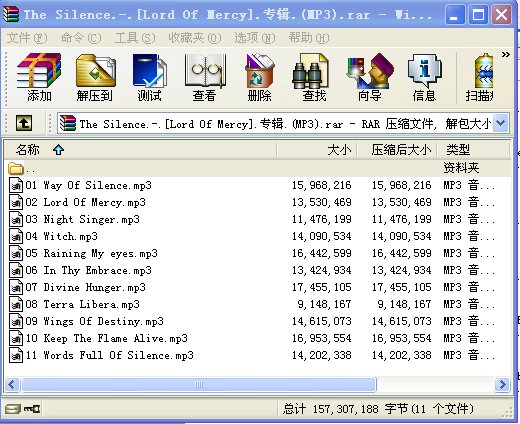Run the 测试 (Test) archive tool
This screenshot has width=520, height=424.
point(150,77)
